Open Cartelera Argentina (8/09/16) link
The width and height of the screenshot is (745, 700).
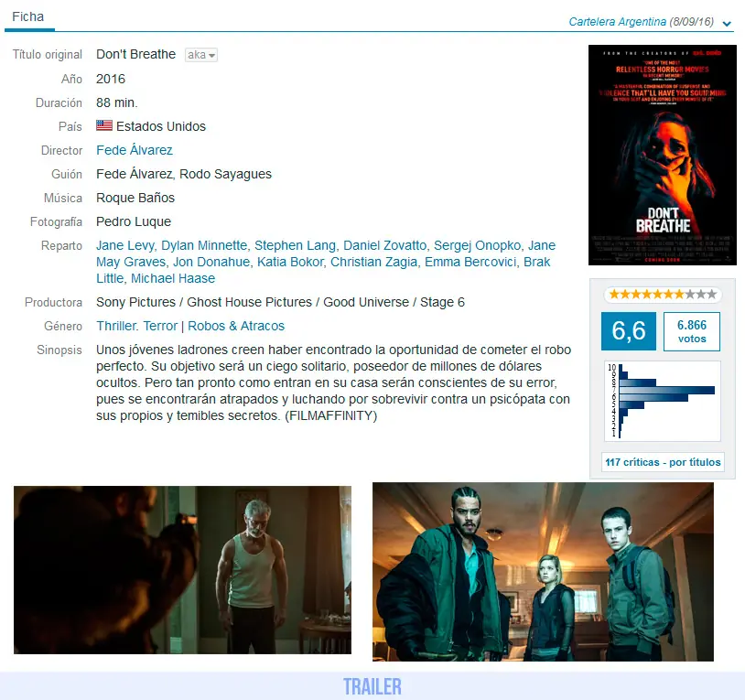[x=641, y=22]
